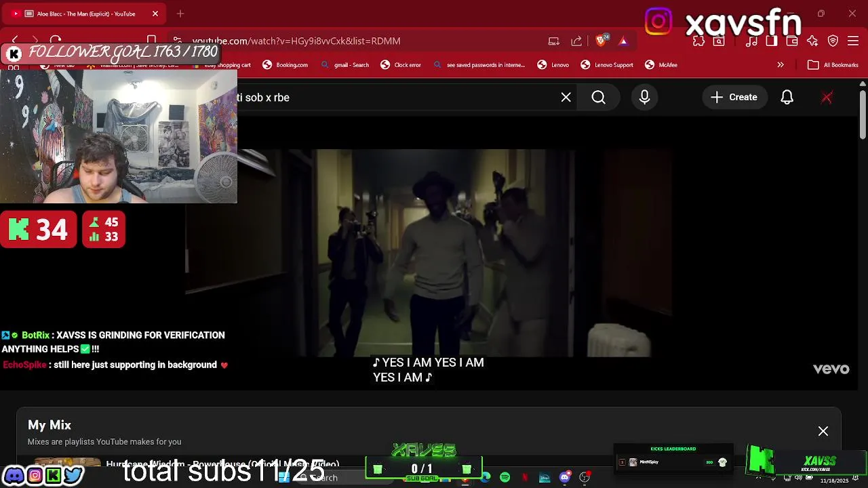
Task: Select the Aloe Blacc - The Man tab
Action: point(85,14)
